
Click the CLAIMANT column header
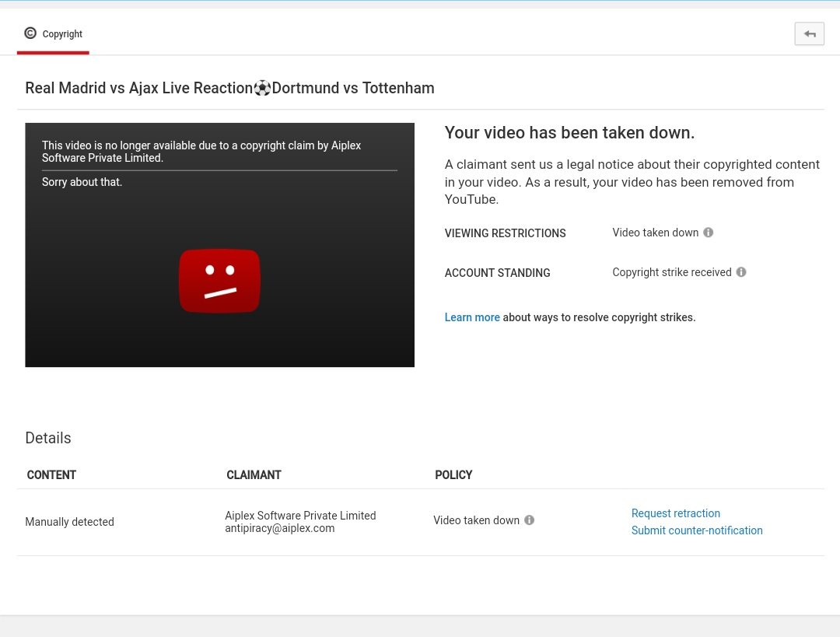point(254,474)
